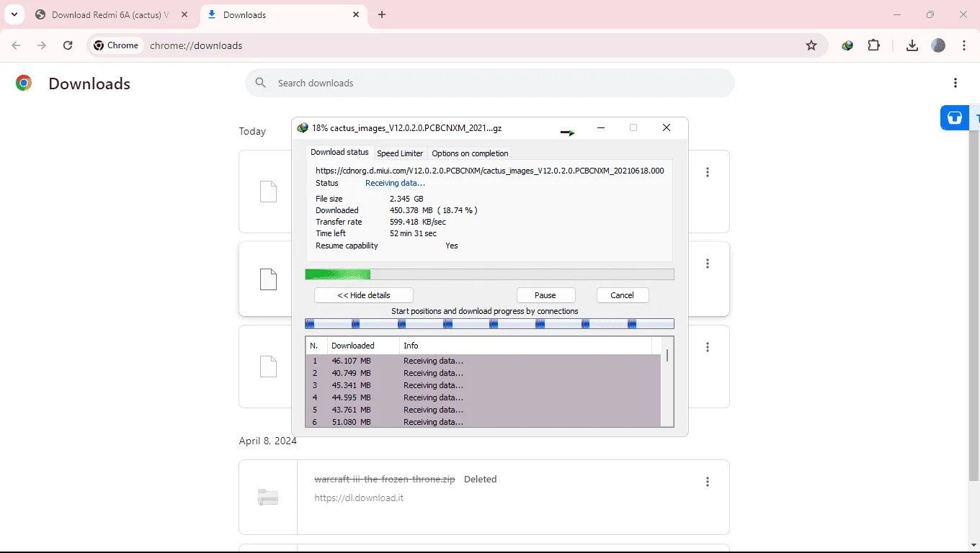980x553 pixels.
Task: Click the Hide details button
Action: (x=364, y=295)
